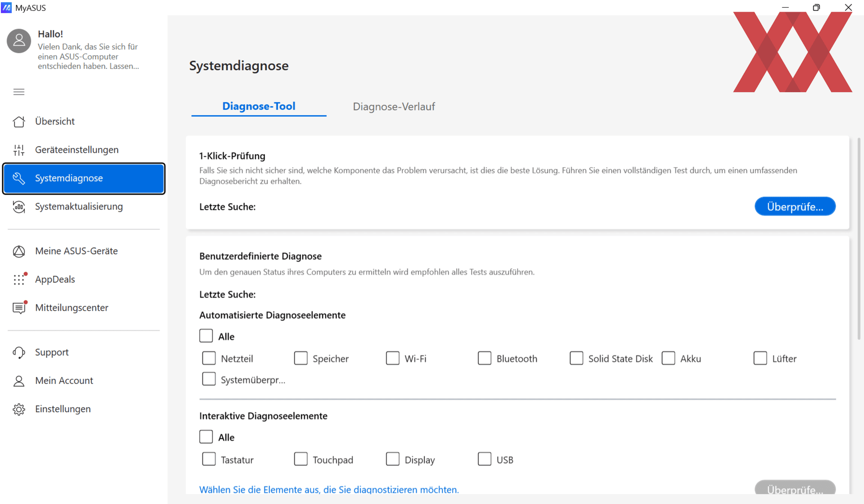Image resolution: width=864 pixels, height=504 pixels.
Task: Click Meine ASUS-Geräte icon
Action: point(19,251)
